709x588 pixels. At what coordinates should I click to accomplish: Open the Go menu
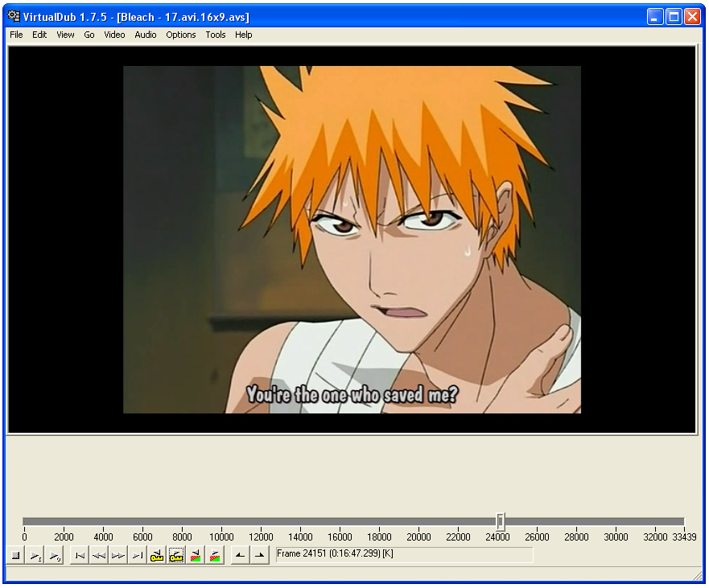coord(89,35)
